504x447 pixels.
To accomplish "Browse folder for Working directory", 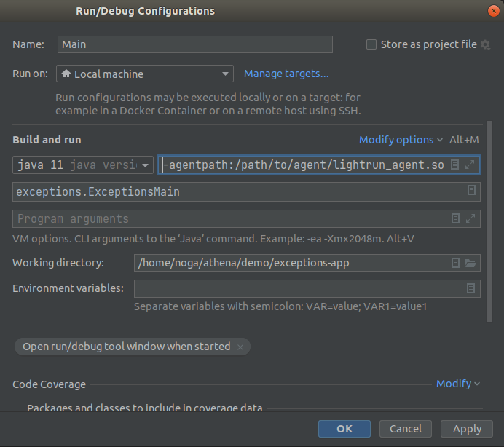I will (470, 263).
